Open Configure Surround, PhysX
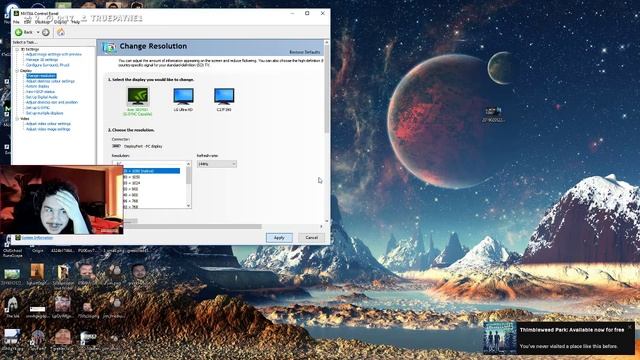The width and height of the screenshot is (640, 360). click(47, 65)
